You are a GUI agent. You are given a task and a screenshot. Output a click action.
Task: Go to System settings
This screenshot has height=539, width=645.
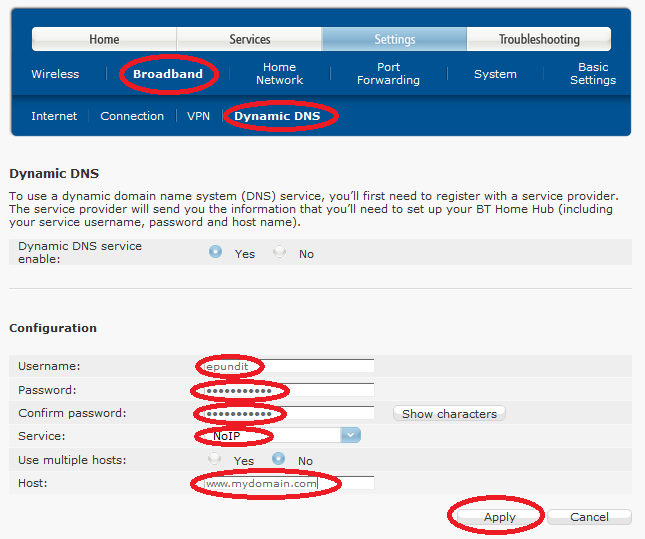pyautogui.click(x=495, y=74)
